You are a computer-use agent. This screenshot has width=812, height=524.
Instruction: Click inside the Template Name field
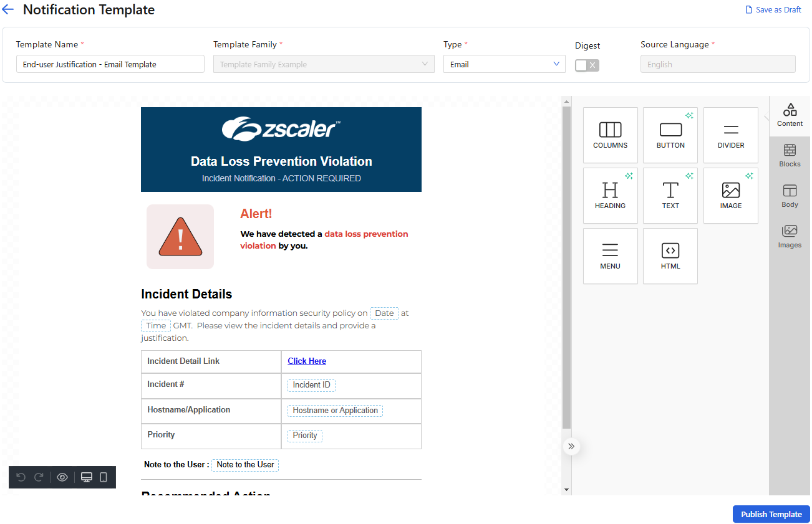pos(110,64)
